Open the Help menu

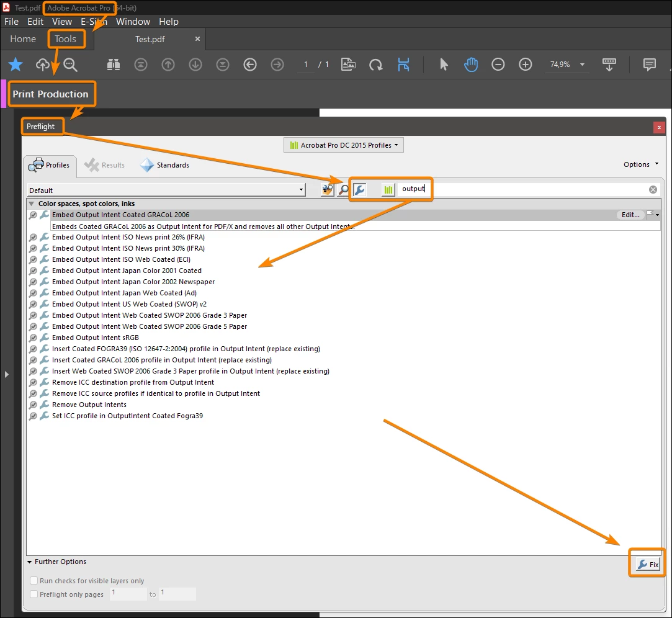pyautogui.click(x=168, y=22)
